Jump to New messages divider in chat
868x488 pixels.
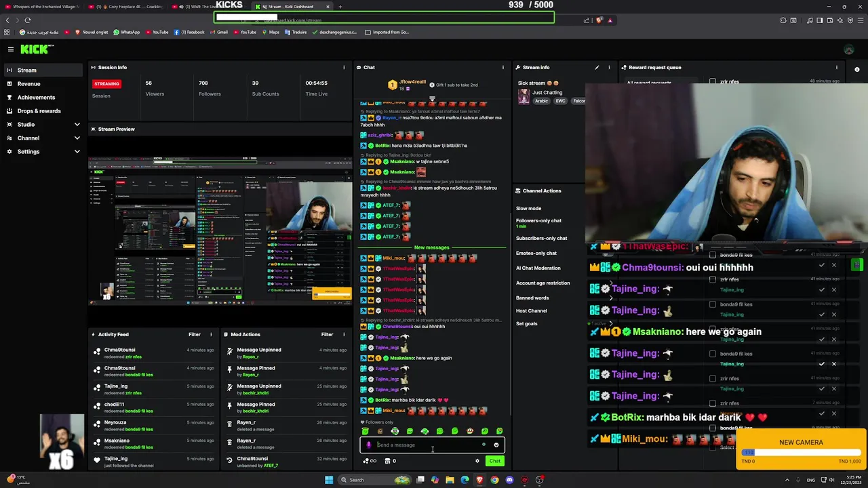click(431, 247)
